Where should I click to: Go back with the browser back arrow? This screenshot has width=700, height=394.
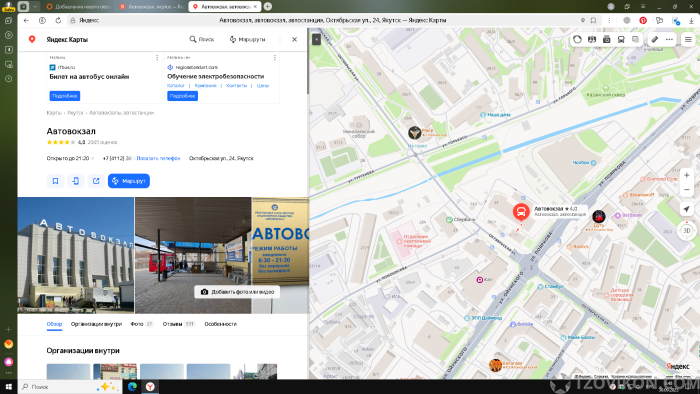[26, 20]
